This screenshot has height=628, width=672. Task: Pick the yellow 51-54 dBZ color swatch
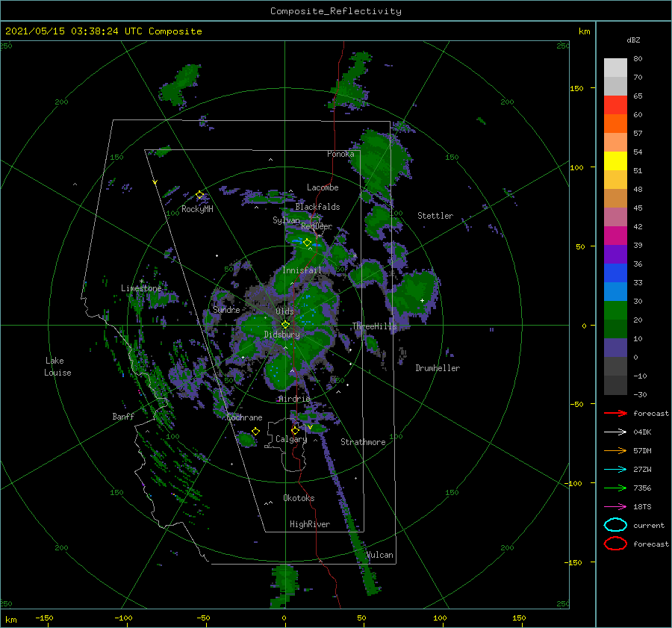615,161
